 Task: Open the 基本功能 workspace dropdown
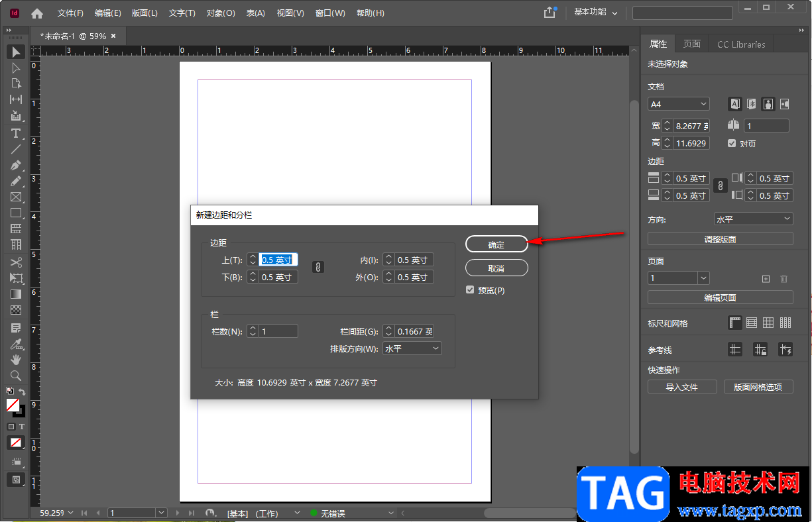pyautogui.click(x=595, y=13)
